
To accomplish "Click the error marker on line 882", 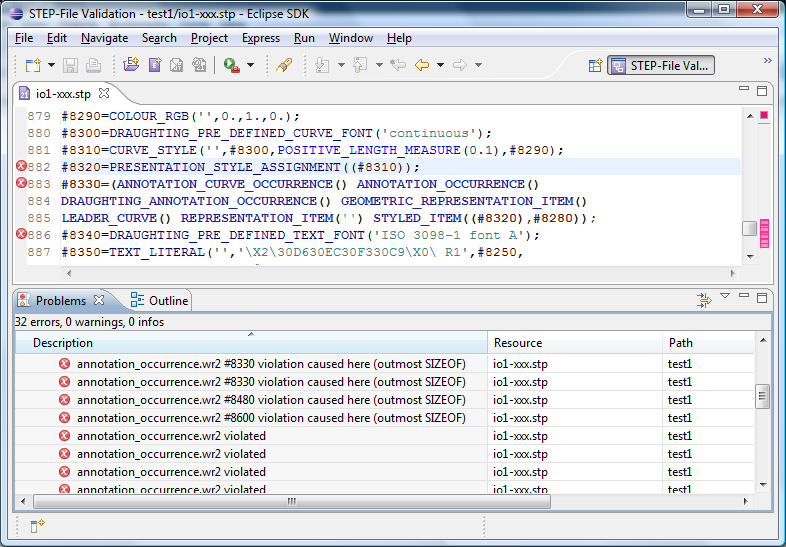I will pyautogui.click(x=21, y=166).
